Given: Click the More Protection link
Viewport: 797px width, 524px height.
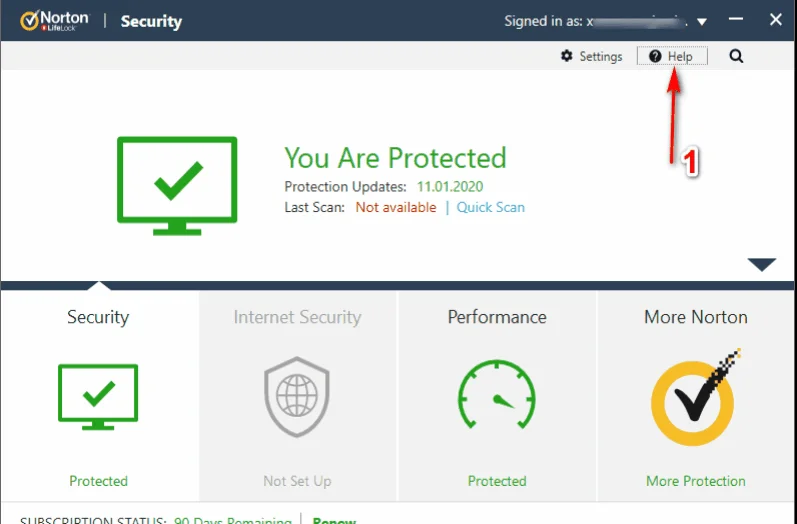Looking at the screenshot, I should tap(696, 481).
